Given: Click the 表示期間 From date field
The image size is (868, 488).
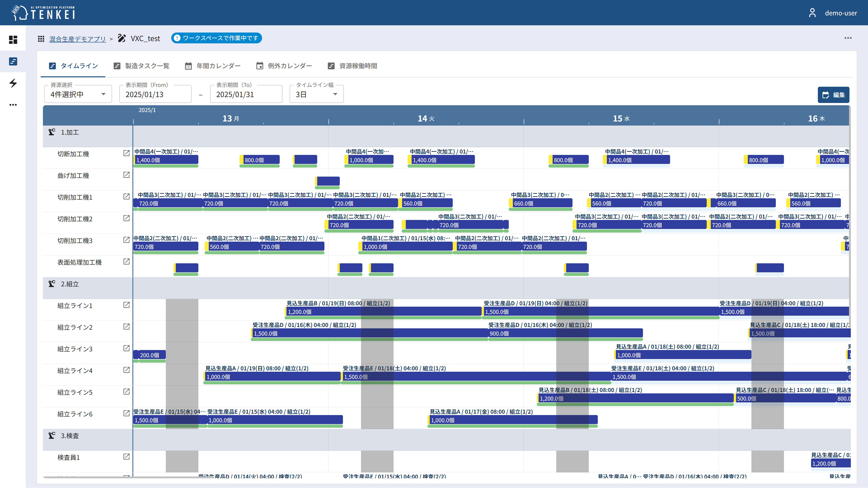Looking at the screenshot, I should pyautogui.click(x=155, y=94).
